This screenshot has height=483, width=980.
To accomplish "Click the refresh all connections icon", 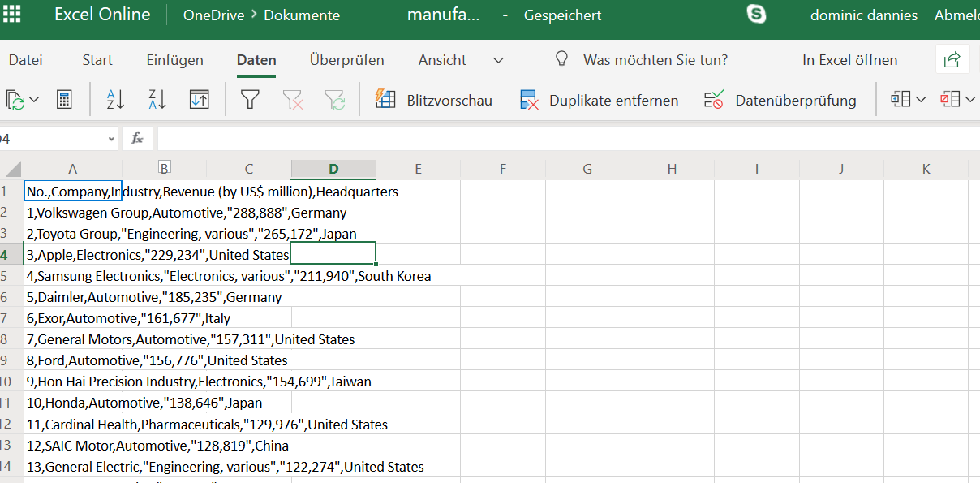I will 15,100.
